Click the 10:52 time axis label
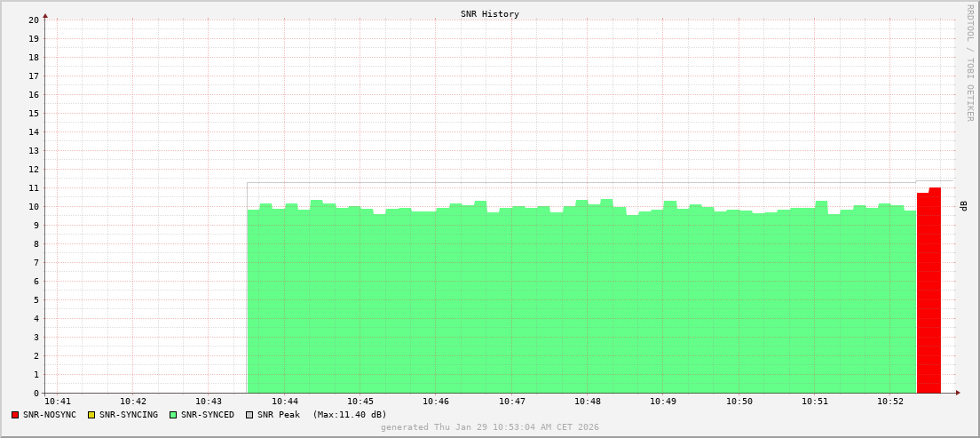The height and width of the screenshot is (438, 980). coord(890,402)
